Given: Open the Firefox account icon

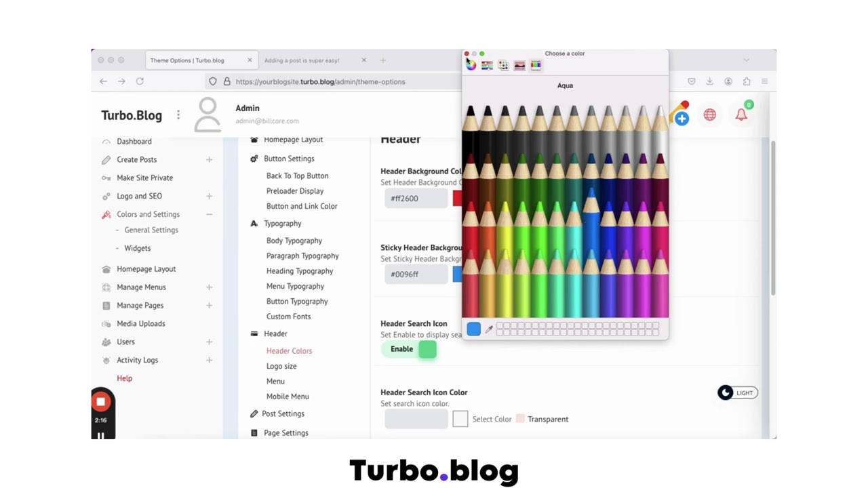Looking at the screenshot, I should (728, 81).
